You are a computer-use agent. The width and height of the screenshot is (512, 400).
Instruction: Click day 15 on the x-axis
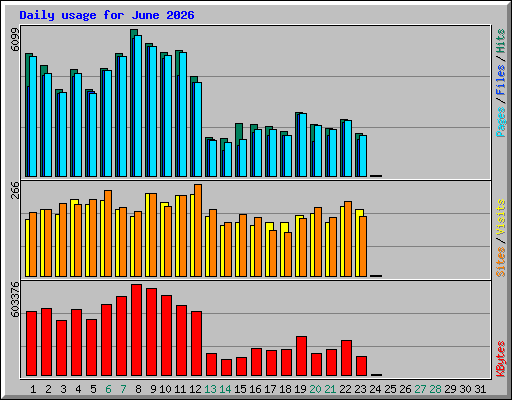tap(240, 389)
